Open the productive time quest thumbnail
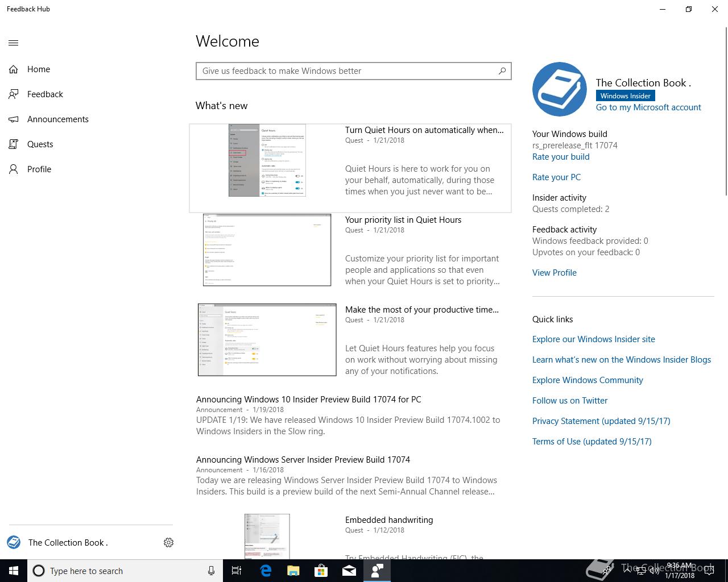Viewport: 728px width, 582px height. [267, 340]
